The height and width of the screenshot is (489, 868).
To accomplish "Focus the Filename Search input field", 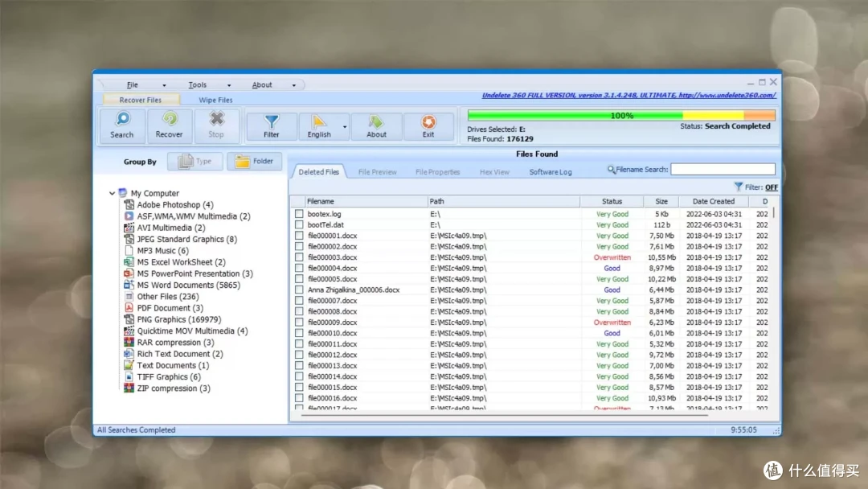I will point(723,170).
